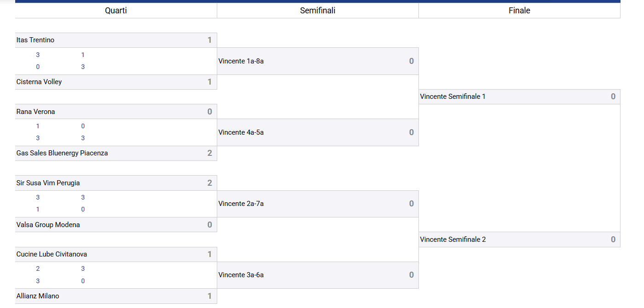Click the Vincente 4a-5a semifinal slot

241,132
